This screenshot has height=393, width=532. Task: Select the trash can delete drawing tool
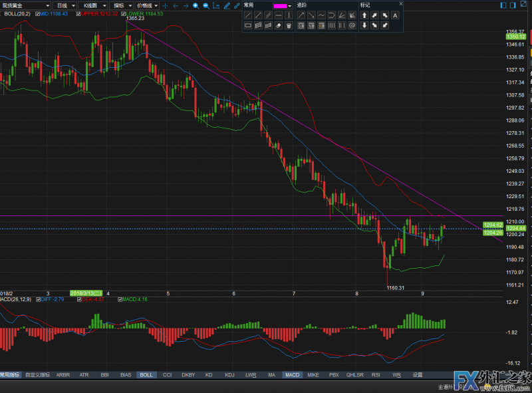pos(289,26)
